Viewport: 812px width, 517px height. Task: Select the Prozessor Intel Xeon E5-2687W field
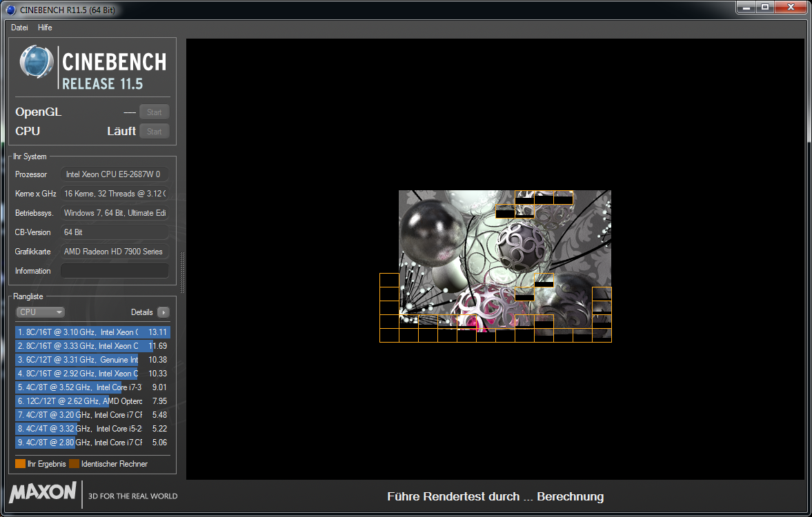click(x=115, y=174)
